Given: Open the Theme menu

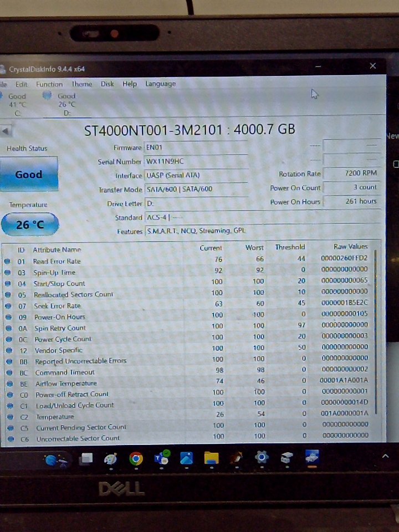Looking at the screenshot, I should [x=81, y=84].
